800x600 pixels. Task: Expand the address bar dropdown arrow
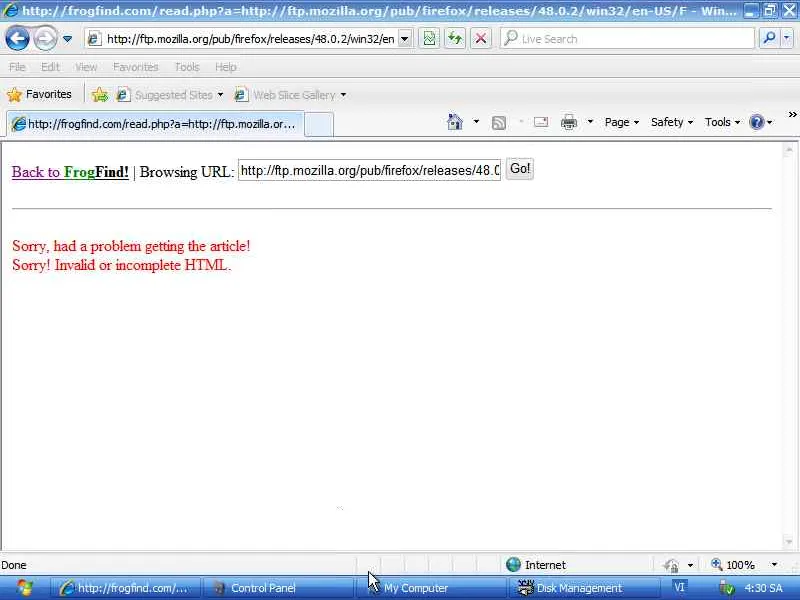click(405, 39)
